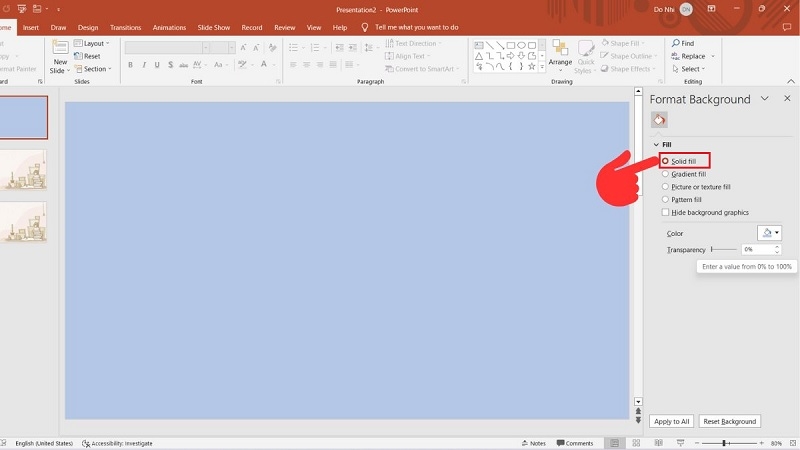This screenshot has height=450, width=800.
Task: Adjust the Transparency slider
Action: (723, 249)
